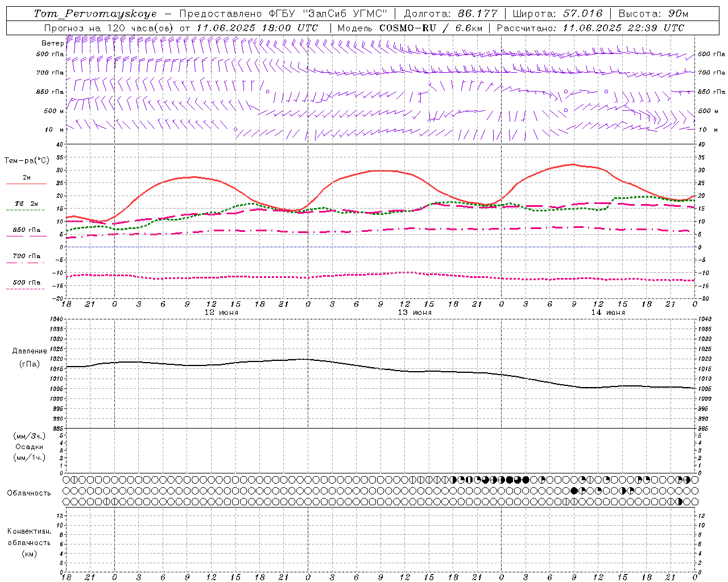The height and width of the screenshot is (582, 728).
Task: Click the computed time 11.06.2025 22:39 UTC
Action: click(x=623, y=28)
